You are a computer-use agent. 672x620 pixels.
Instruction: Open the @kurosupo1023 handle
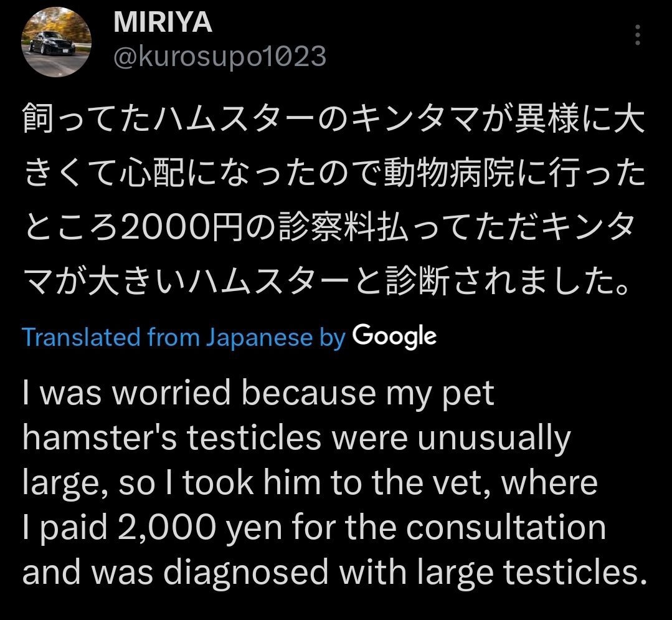pos(219,57)
